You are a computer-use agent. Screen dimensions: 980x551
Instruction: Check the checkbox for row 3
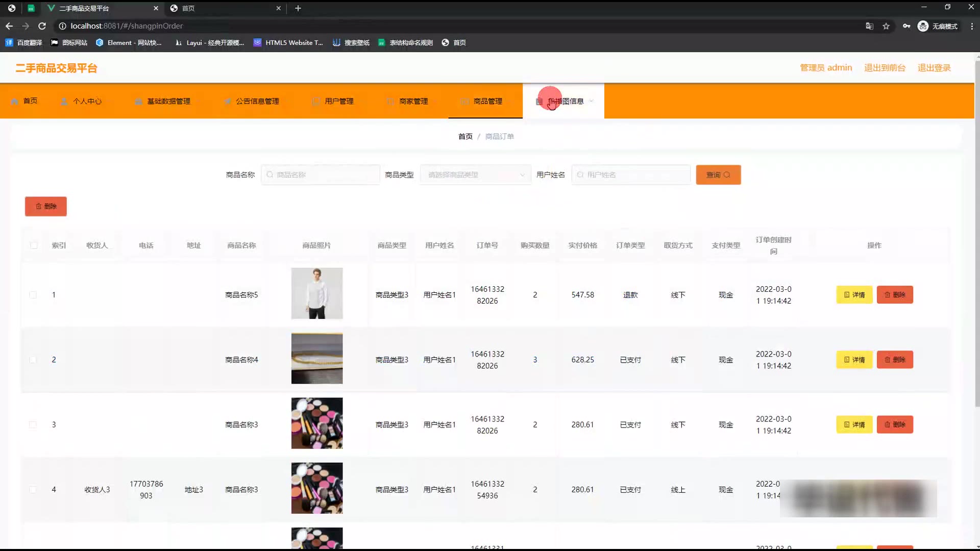point(33,424)
